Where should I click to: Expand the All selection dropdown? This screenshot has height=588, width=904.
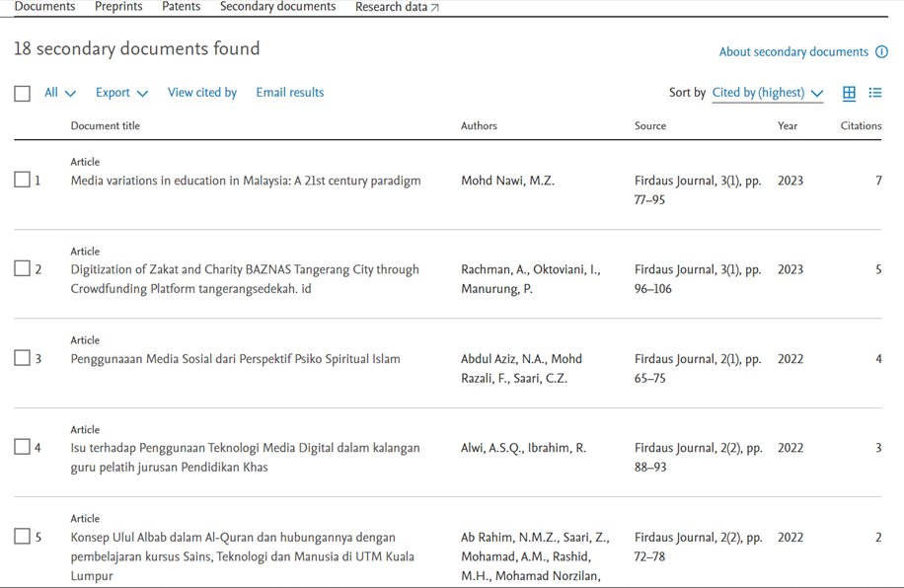point(60,93)
